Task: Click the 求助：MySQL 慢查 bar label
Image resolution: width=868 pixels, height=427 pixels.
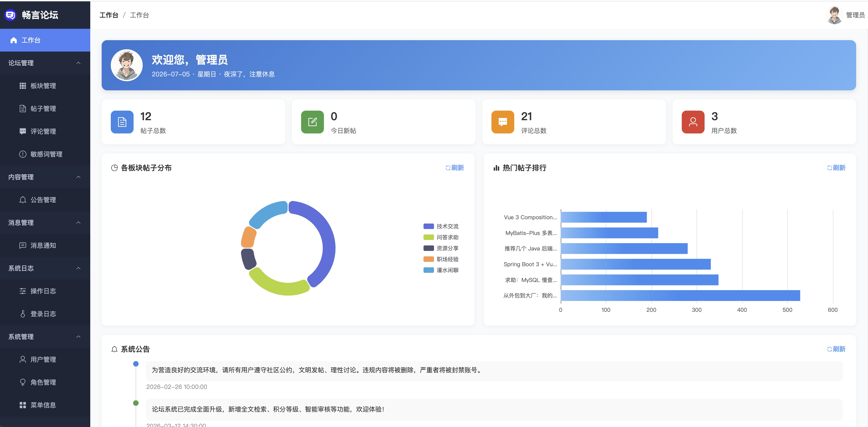Action: pos(531,280)
